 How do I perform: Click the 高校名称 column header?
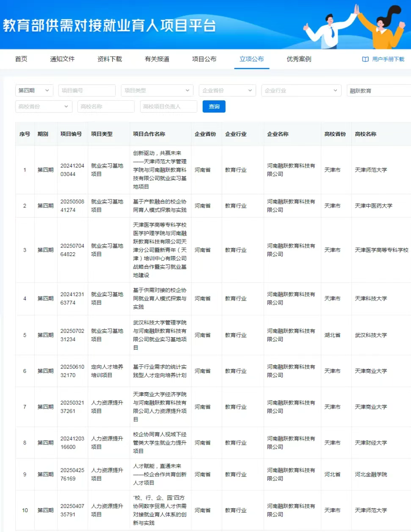point(366,134)
